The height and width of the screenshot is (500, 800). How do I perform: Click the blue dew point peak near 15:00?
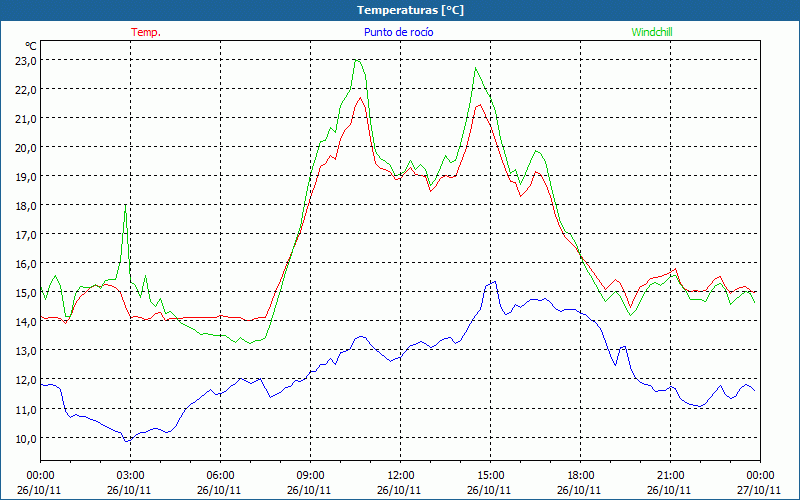coord(494,282)
